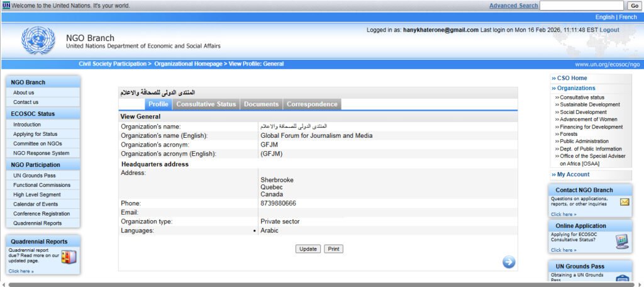Click the UN emblem logo in header
The height and width of the screenshot is (287, 644).
38,40
